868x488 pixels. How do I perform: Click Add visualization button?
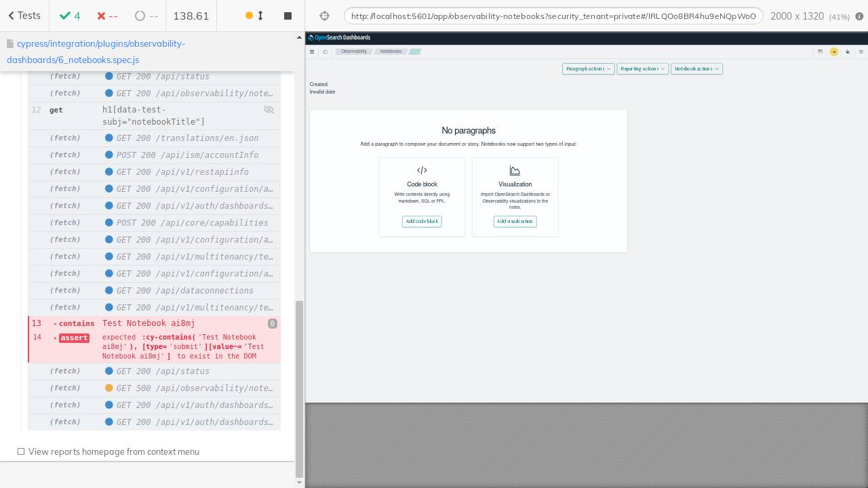tap(515, 222)
